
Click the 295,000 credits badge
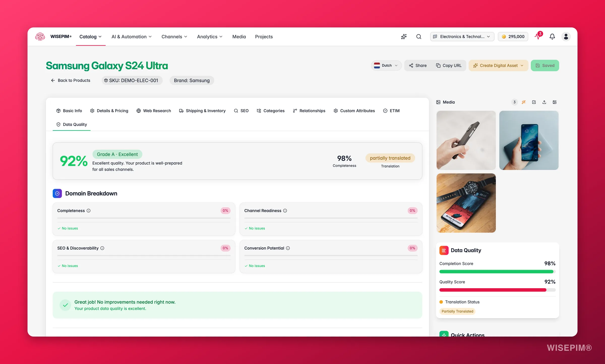click(x=513, y=37)
